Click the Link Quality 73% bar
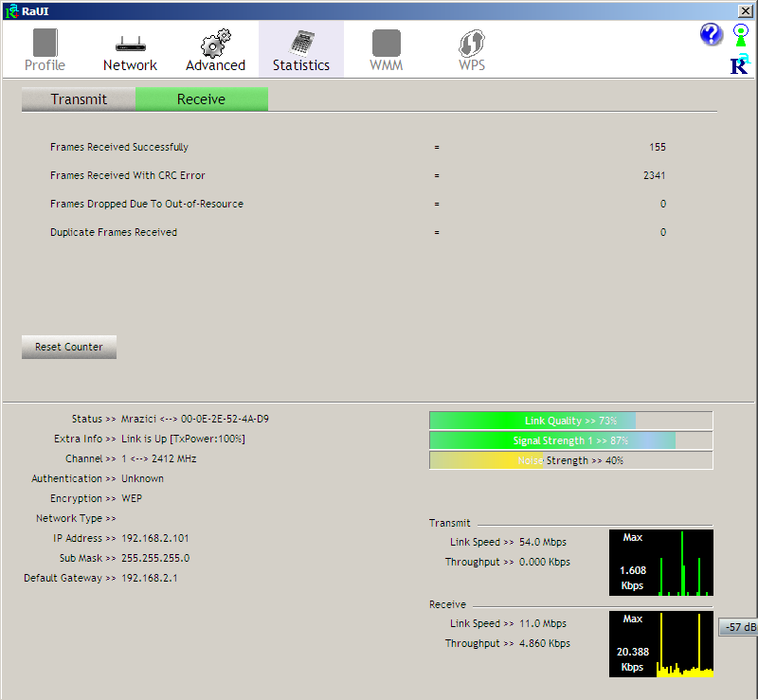 click(570, 421)
